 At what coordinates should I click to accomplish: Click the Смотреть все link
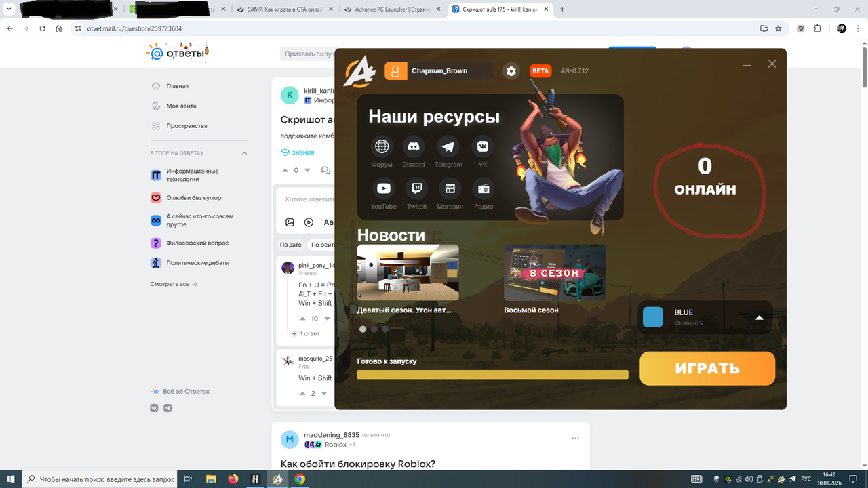click(x=174, y=284)
